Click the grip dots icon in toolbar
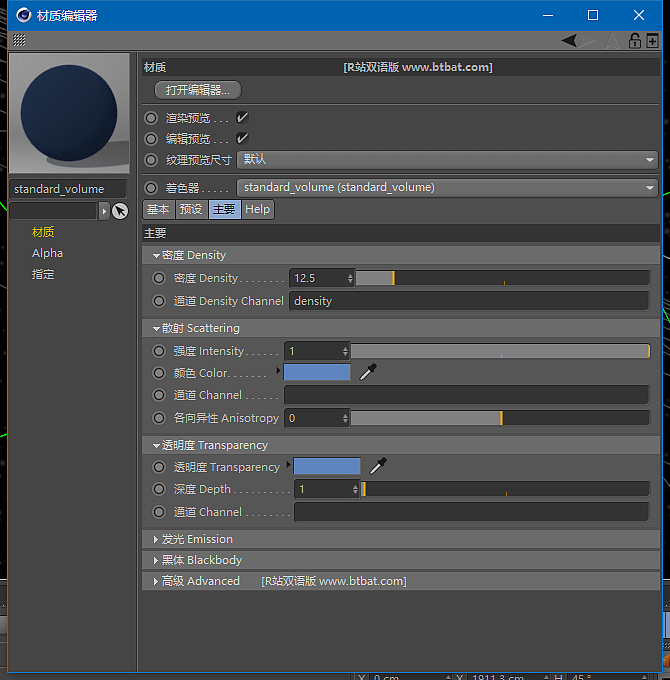This screenshot has width=670, height=680. [19, 40]
